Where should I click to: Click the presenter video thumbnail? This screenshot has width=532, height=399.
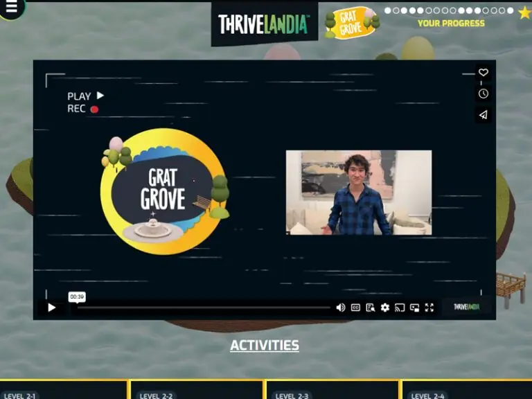359,193
